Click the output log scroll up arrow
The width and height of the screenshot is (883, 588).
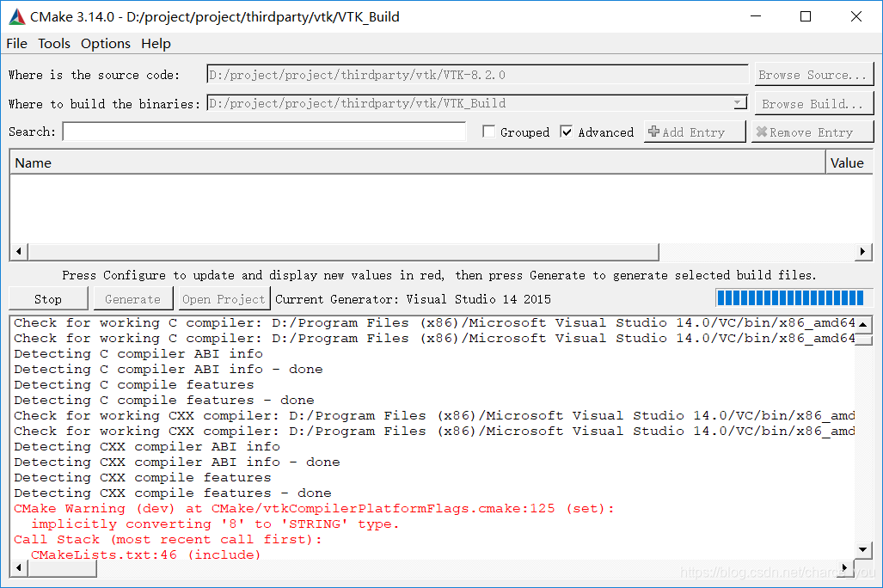(863, 324)
